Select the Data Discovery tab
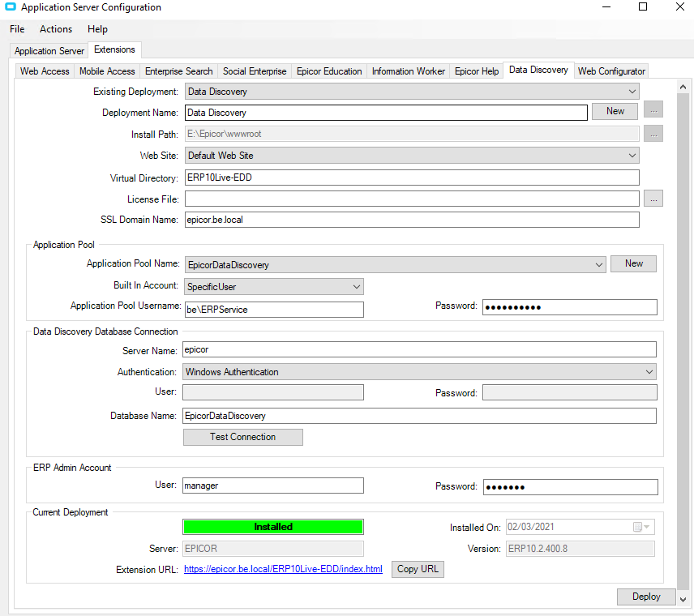The width and height of the screenshot is (694, 616). pos(538,70)
